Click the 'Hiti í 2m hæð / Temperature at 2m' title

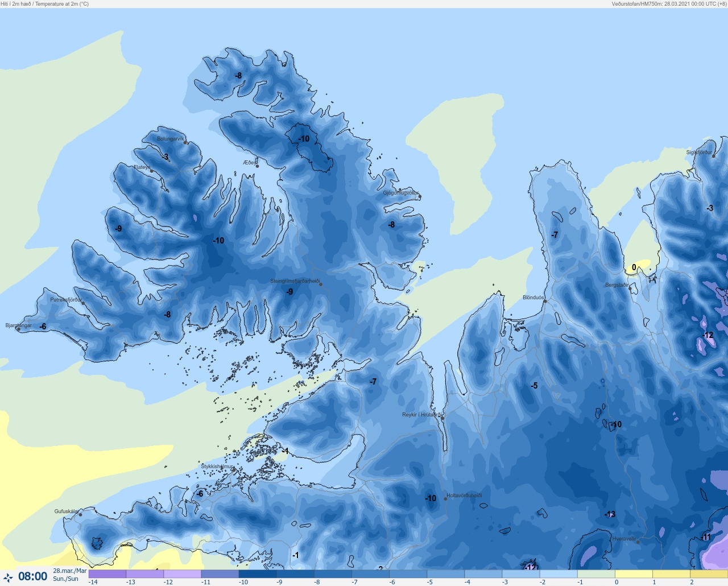pyautogui.click(x=45, y=4)
